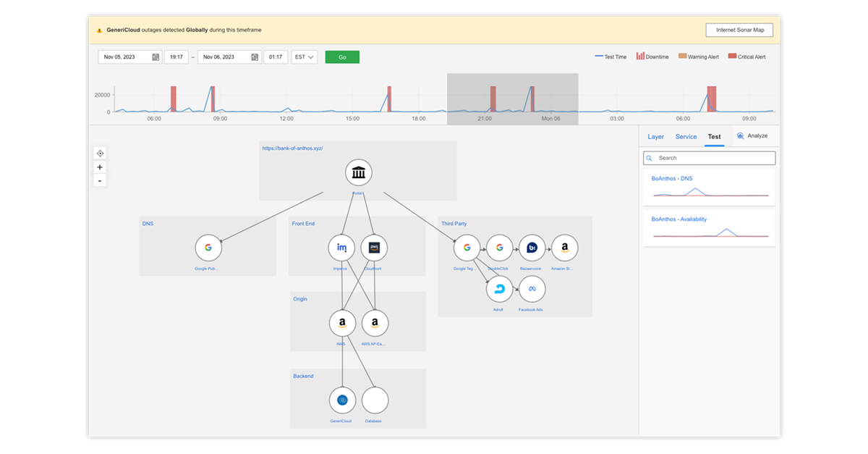Select the Bazaarvoice node in Third Party
The width and height of the screenshot is (868, 454).
tap(532, 247)
